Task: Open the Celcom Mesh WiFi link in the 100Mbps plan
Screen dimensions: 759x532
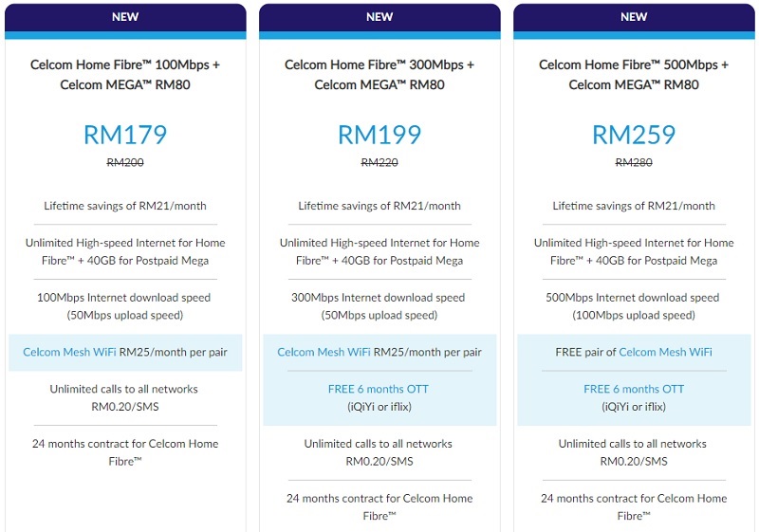Action: coord(69,352)
